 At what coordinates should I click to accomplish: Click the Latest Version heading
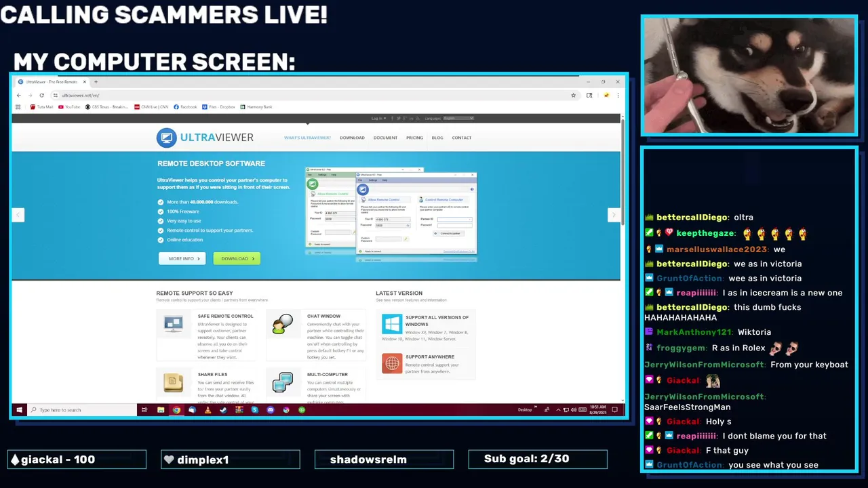coord(399,293)
